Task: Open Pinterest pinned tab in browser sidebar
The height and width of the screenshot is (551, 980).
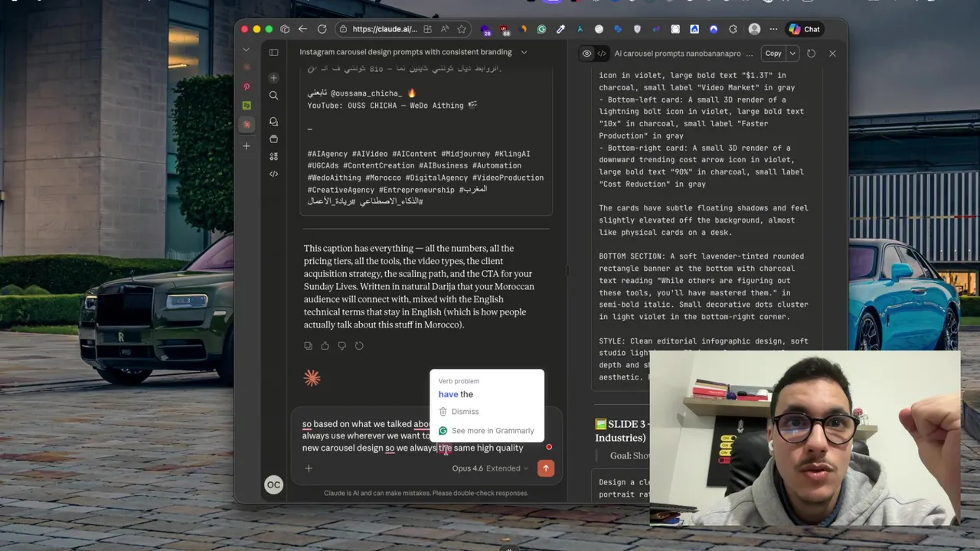Action: coord(247,87)
